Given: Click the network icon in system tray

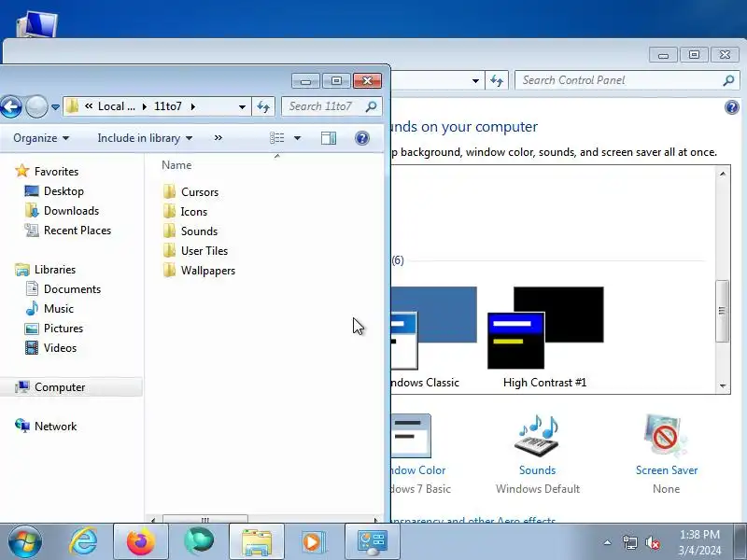Looking at the screenshot, I should pyautogui.click(x=629, y=542).
